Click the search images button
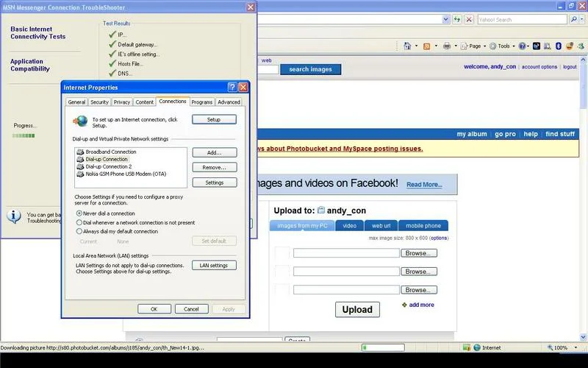The width and height of the screenshot is (588, 368). click(x=310, y=69)
